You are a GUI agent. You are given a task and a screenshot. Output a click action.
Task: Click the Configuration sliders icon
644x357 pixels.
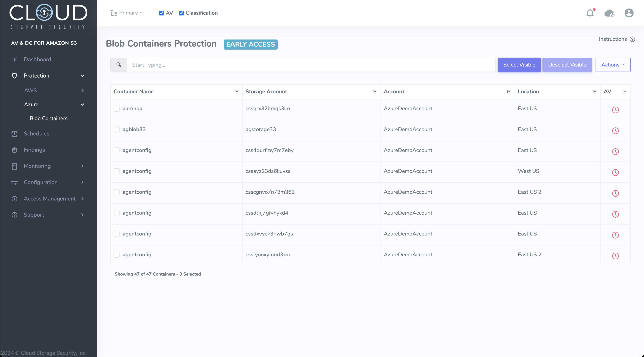[x=15, y=182]
